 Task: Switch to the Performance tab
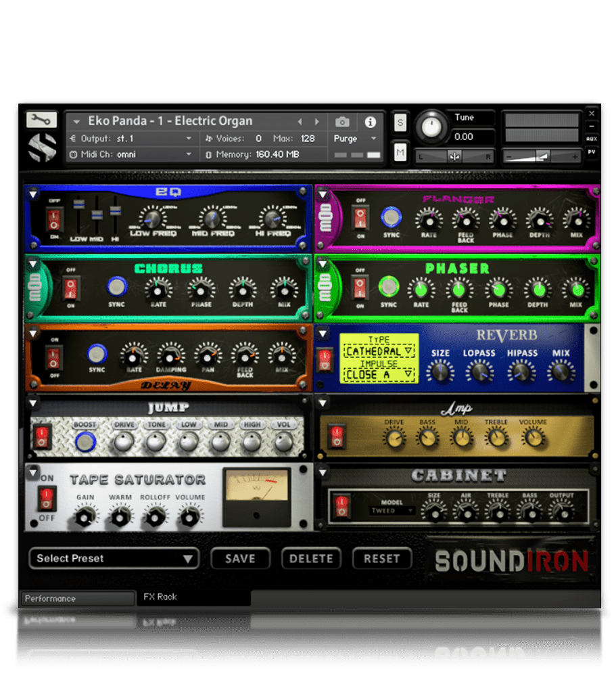[78, 598]
